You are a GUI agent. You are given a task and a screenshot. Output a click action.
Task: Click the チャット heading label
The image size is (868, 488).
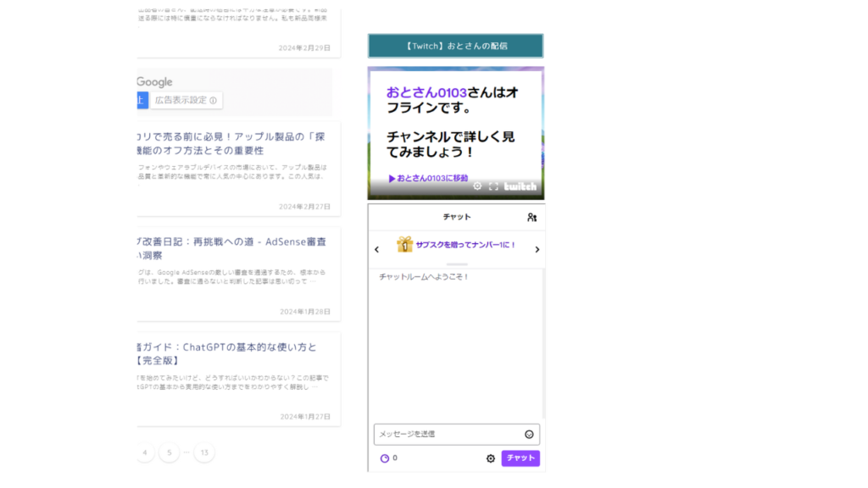(x=457, y=217)
